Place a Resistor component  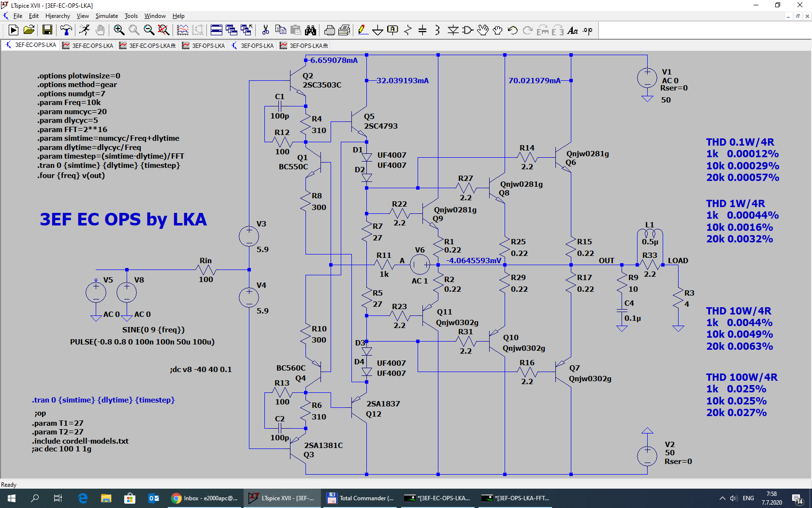point(407,30)
